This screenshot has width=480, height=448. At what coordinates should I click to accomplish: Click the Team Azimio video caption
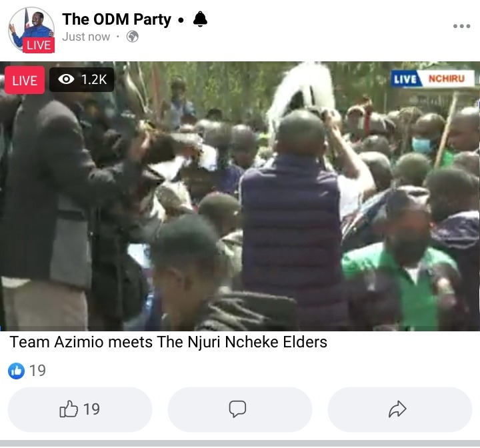pyautogui.click(x=169, y=342)
